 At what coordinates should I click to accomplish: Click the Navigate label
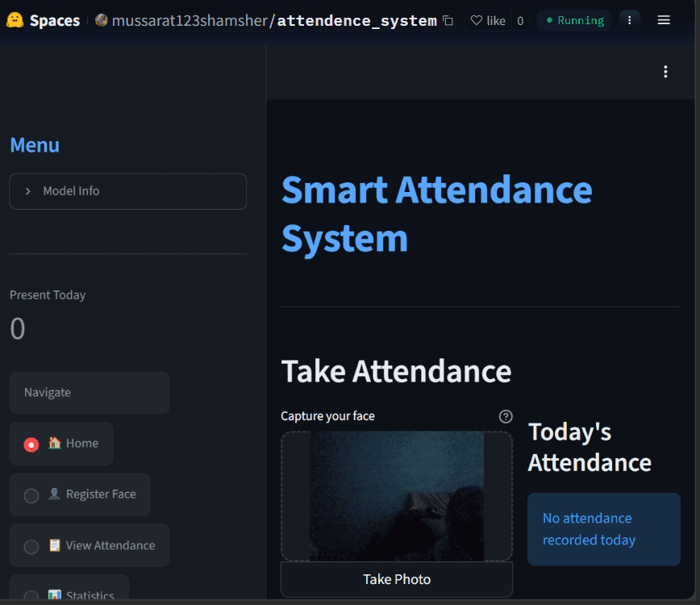tap(48, 393)
